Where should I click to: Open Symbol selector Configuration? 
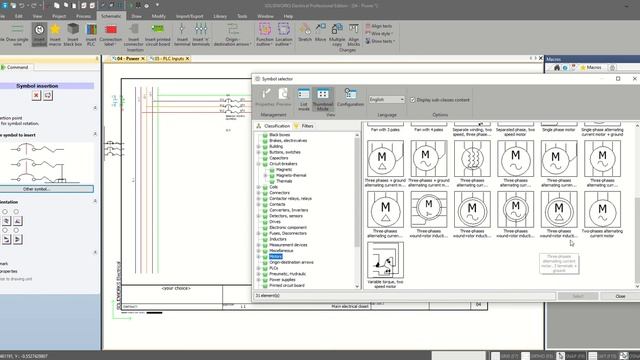tap(350, 97)
